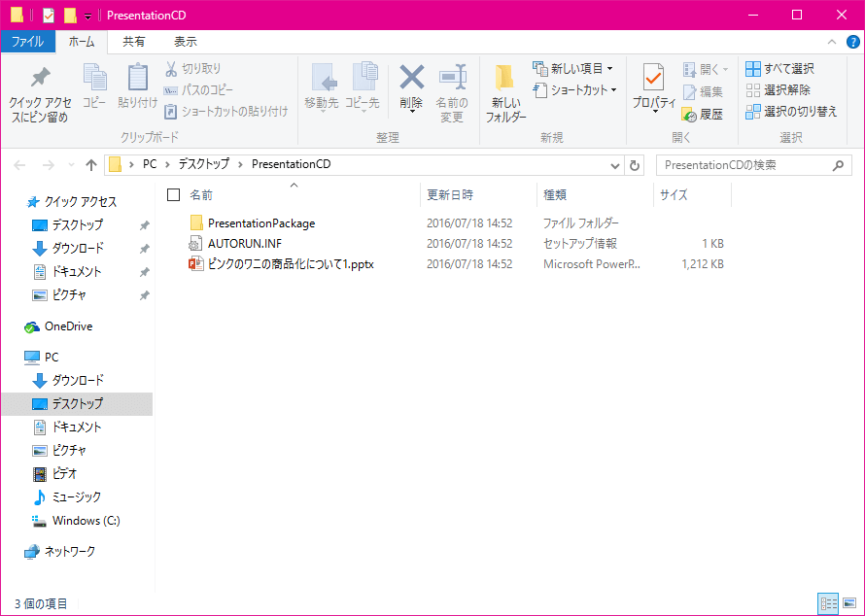Click すべて選択 select all
This screenshot has width=865, height=616.
click(779, 68)
